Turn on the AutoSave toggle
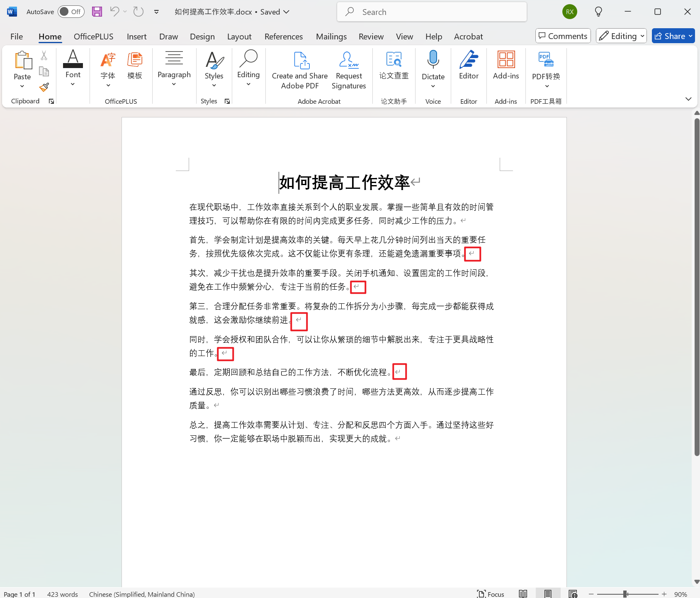 tap(70, 12)
